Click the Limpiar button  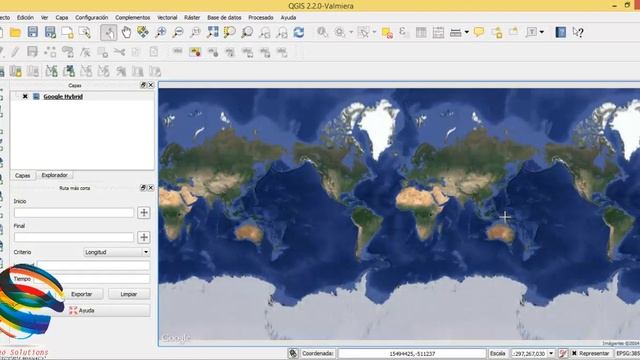pos(129,294)
